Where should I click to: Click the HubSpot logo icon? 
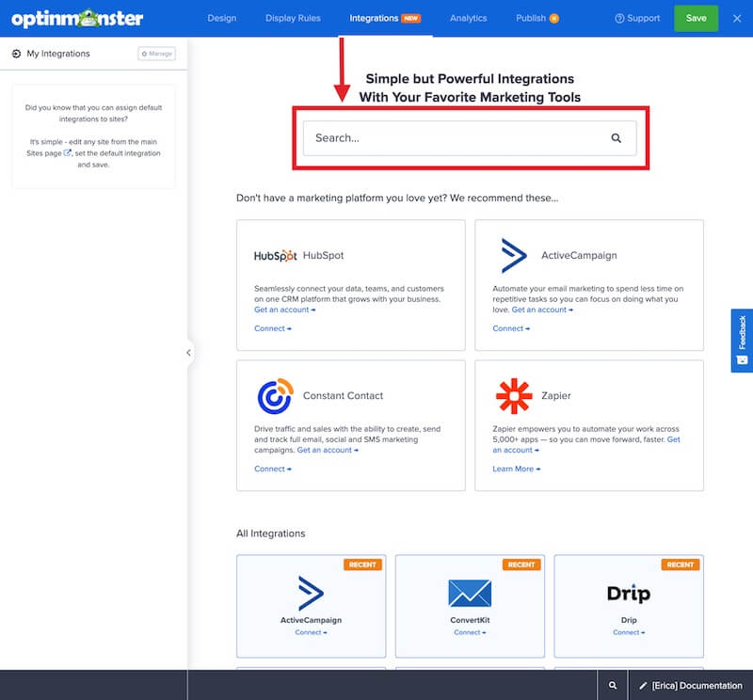(x=273, y=254)
